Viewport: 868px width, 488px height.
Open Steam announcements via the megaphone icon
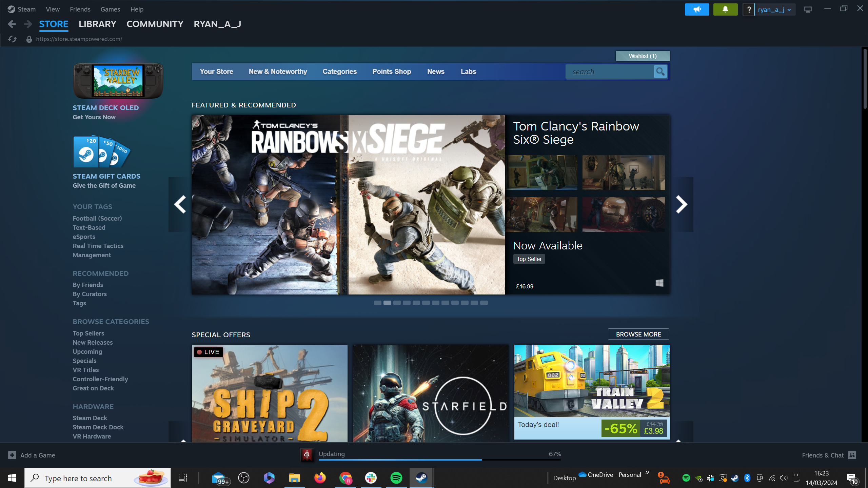[x=697, y=9]
